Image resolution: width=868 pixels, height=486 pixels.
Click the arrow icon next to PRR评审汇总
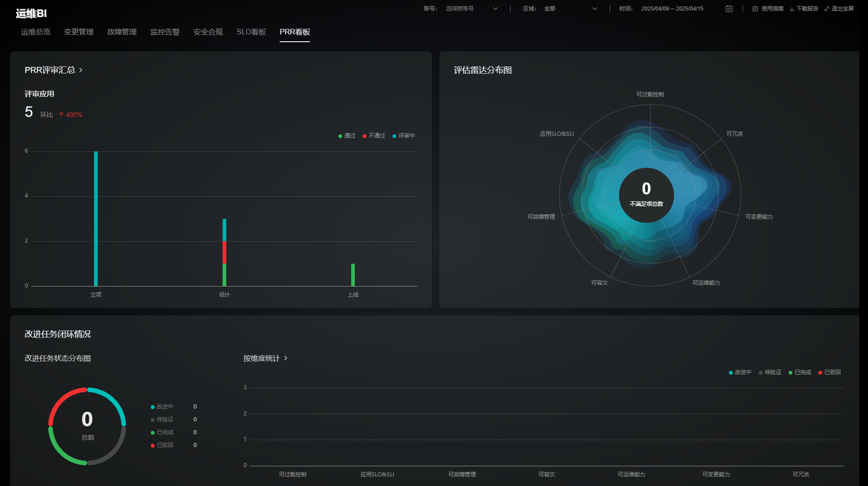point(81,70)
